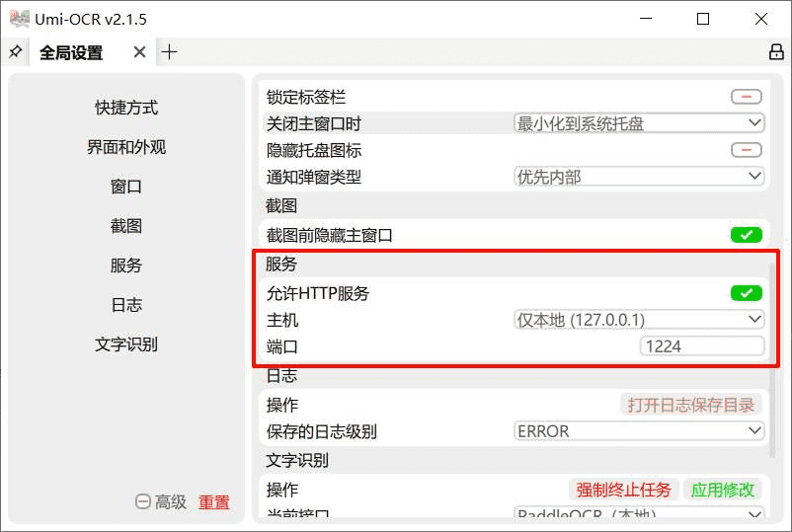Toggle the 允许HTTP服务 switch
The width and height of the screenshot is (792, 532).
(746, 293)
